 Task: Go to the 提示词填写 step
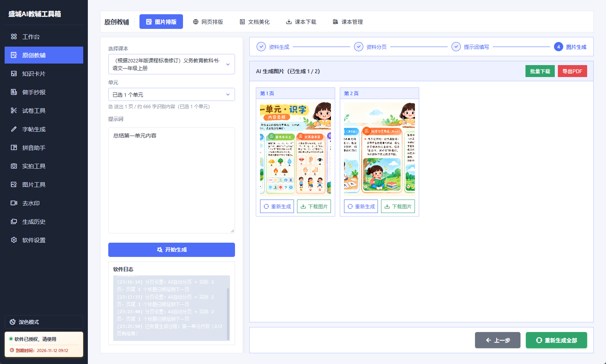[x=470, y=47]
